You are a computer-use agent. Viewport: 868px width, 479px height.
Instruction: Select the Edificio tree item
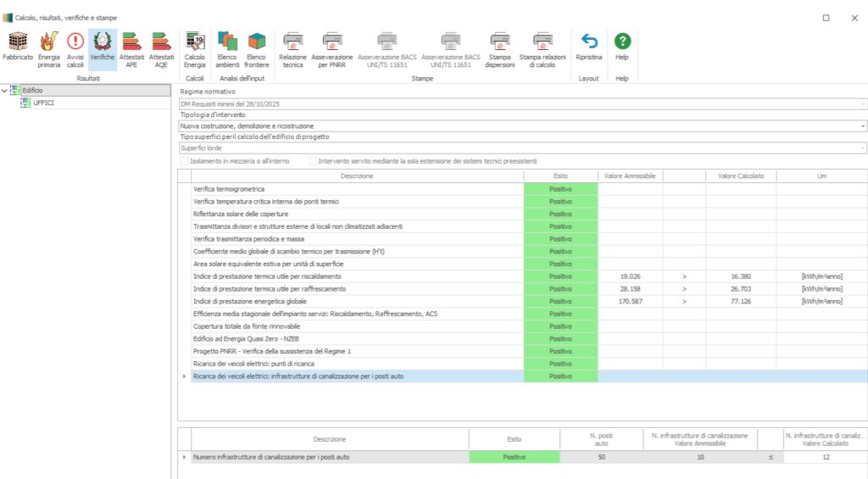click(x=33, y=90)
